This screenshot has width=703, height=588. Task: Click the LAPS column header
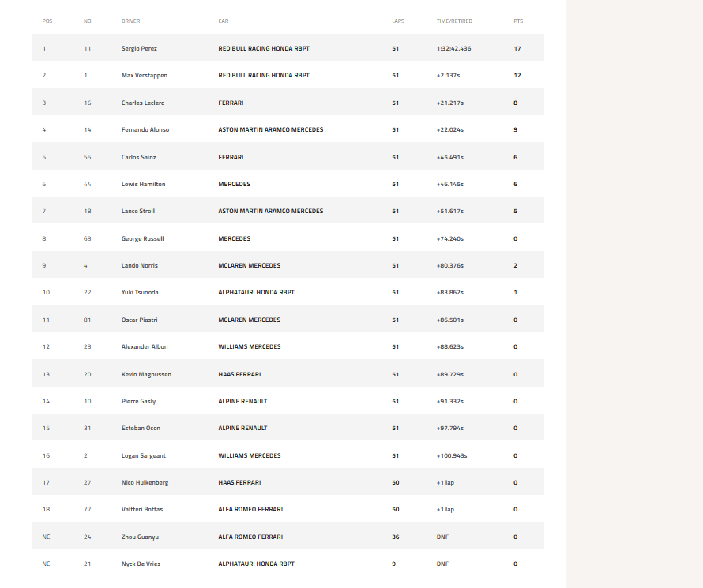click(397, 21)
